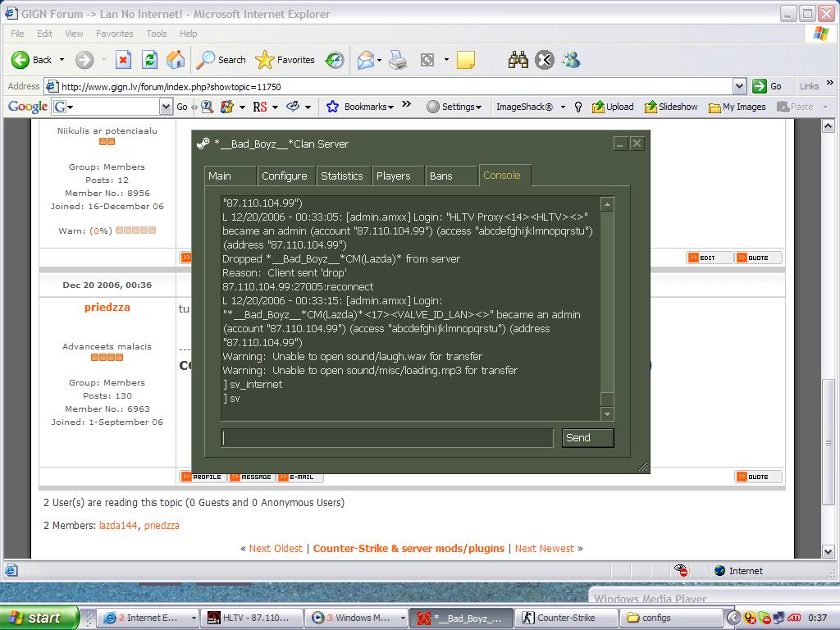Open Google toolbar Settings dropdown
This screenshot has height=630, width=840.
454,107
